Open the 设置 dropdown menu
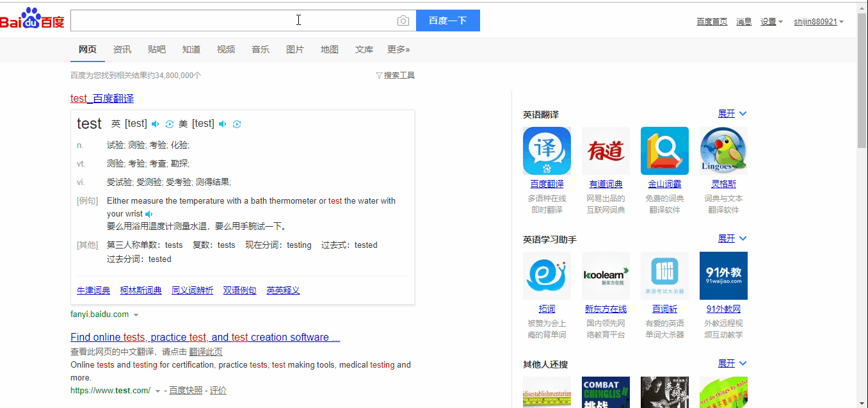 coord(771,22)
